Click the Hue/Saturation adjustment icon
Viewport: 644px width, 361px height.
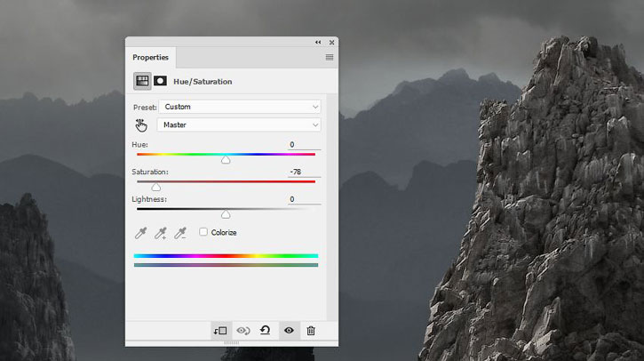(x=142, y=81)
